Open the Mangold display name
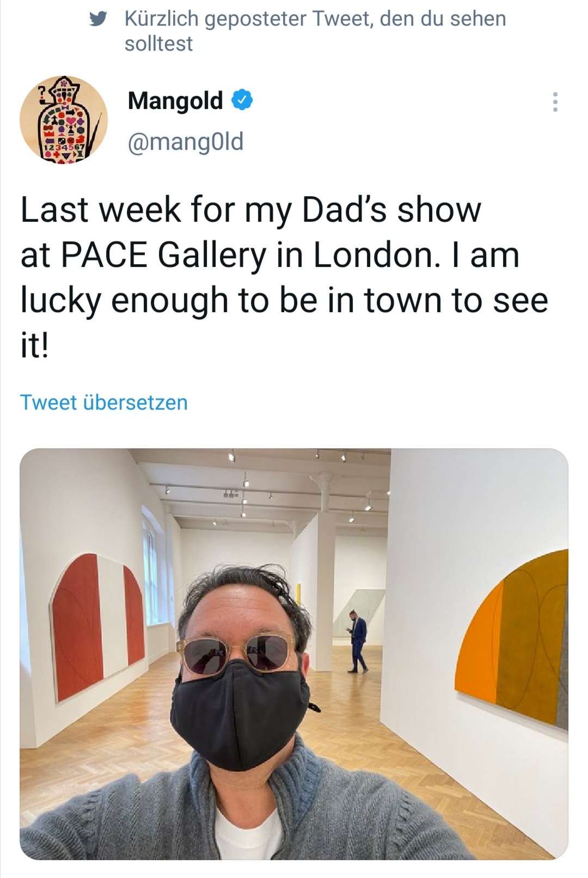This screenshot has width=588, height=878. (175, 101)
